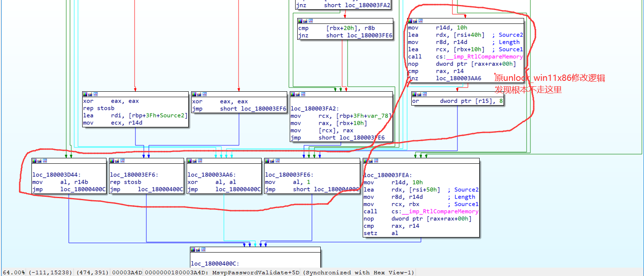
Task: Click the group nodes icon on loc_180003FEA block
Action: click(x=375, y=160)
